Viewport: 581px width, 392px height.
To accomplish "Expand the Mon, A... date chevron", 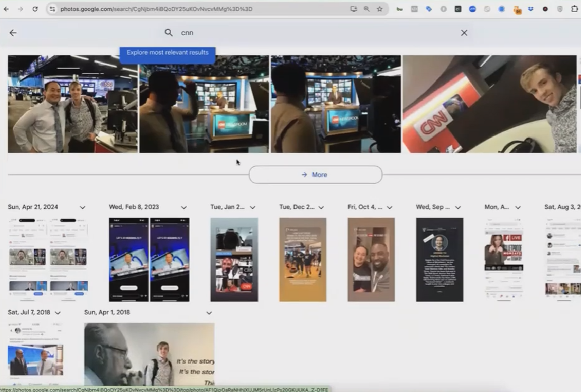I will 518,208.
